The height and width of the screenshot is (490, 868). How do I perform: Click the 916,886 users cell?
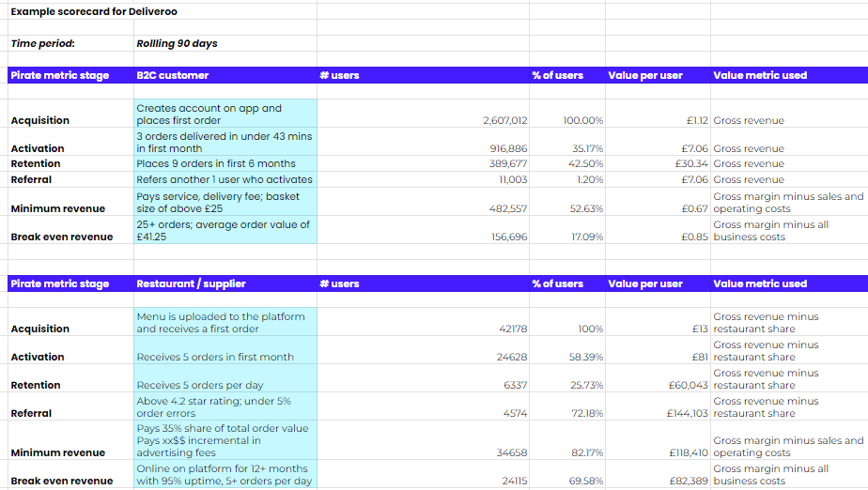pos(423,142)
